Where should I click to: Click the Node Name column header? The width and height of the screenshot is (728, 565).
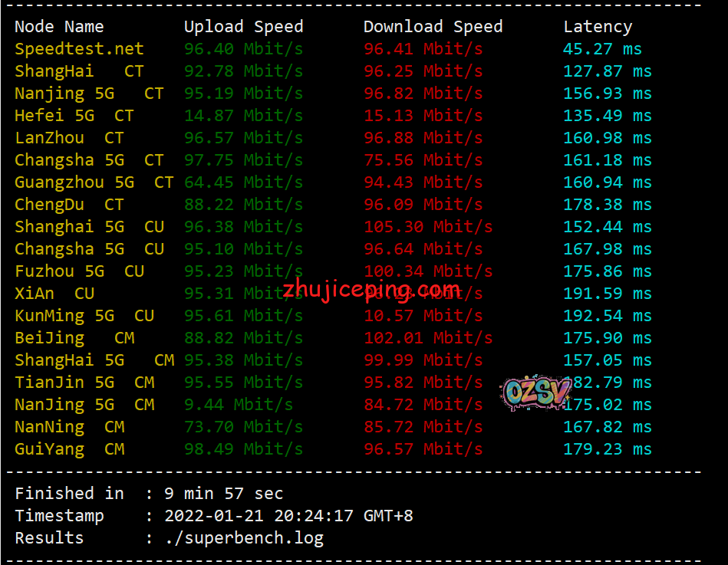59,26
